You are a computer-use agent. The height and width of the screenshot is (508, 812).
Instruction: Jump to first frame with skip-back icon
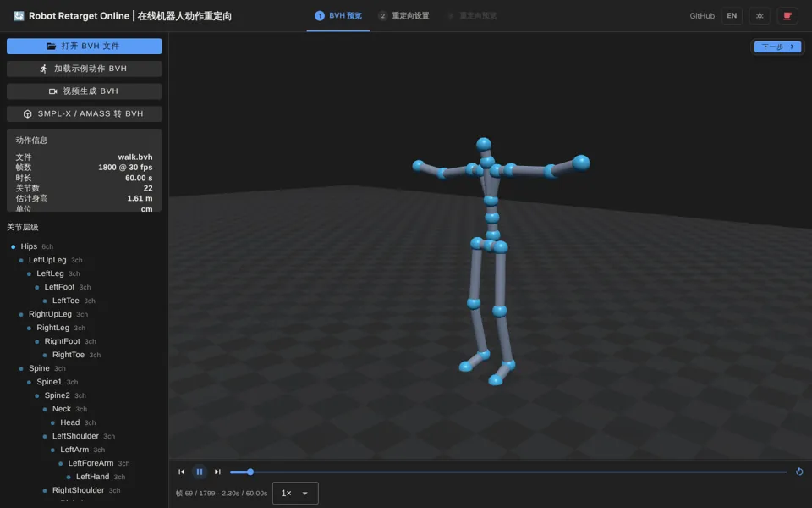(x=181, y=472)
